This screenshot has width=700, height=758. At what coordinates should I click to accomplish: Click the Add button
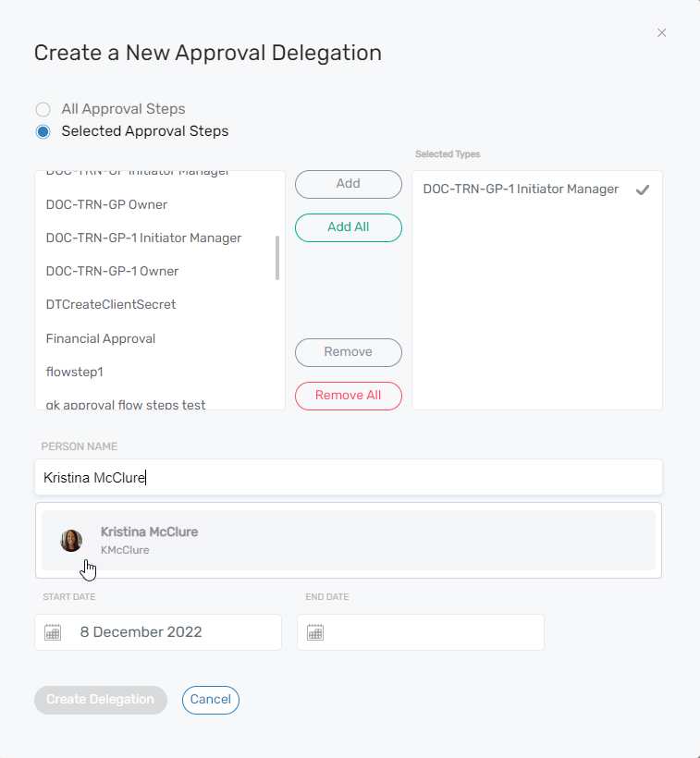pos(348,184)
